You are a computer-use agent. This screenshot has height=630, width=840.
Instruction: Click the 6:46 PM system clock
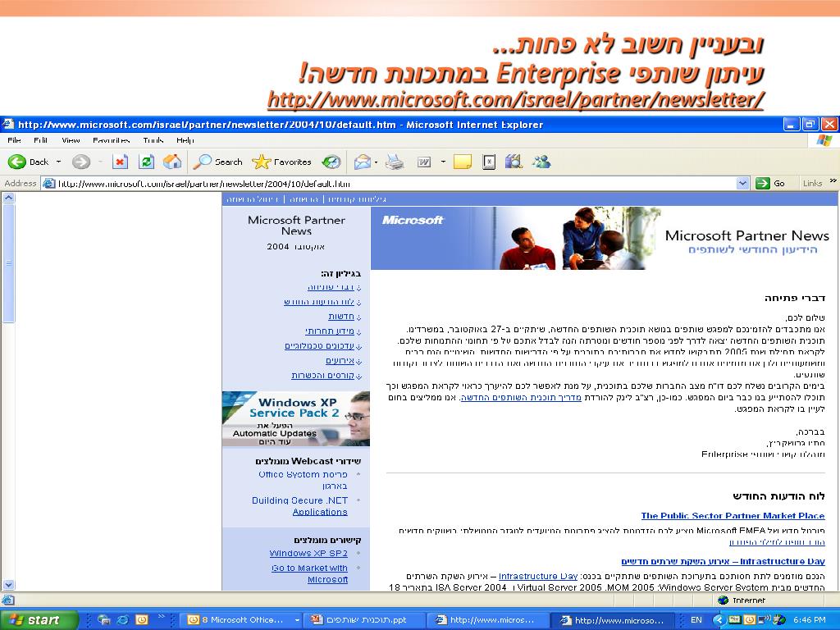pyautogui.click(x=809, y=620)
